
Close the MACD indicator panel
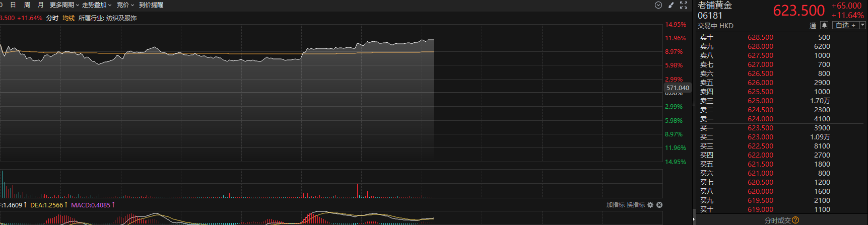coord(659,205)
